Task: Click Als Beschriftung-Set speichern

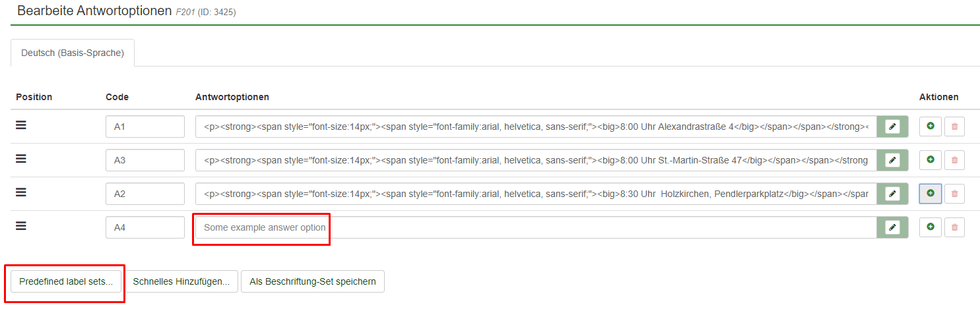Action: pyautogui.click(x=312, y=281)
